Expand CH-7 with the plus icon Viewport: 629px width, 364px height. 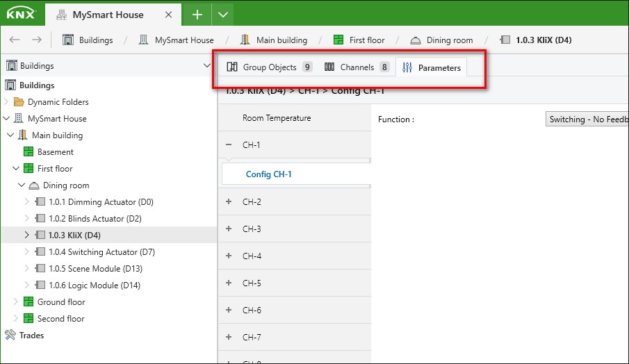point(229,337)
